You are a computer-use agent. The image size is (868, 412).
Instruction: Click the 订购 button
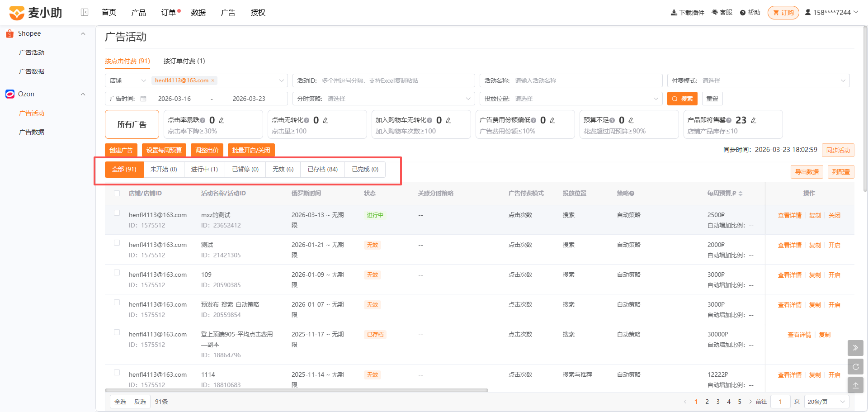coord(783,13)
